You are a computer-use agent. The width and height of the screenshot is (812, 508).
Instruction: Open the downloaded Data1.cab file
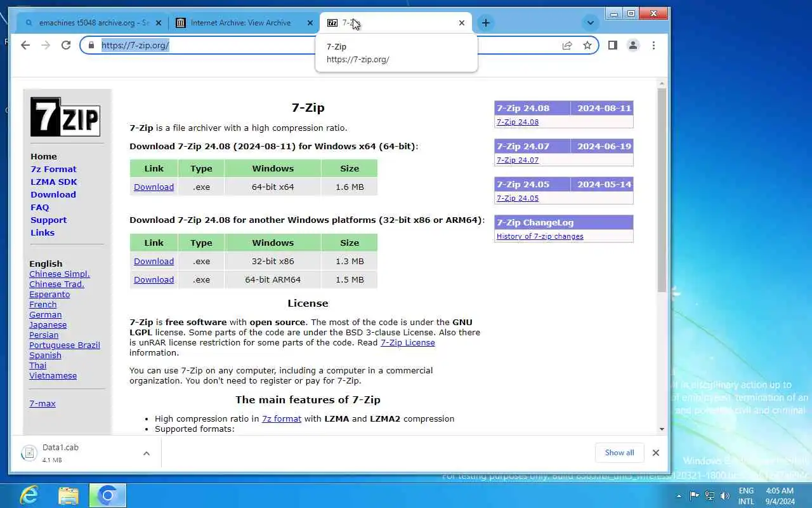click(x=60, y=453)
